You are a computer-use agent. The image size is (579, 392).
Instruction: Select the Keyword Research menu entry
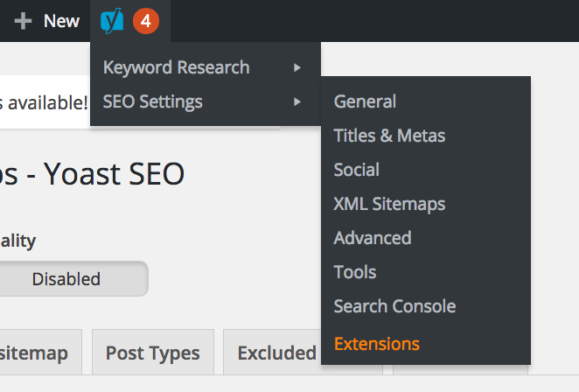click(176, 67)
